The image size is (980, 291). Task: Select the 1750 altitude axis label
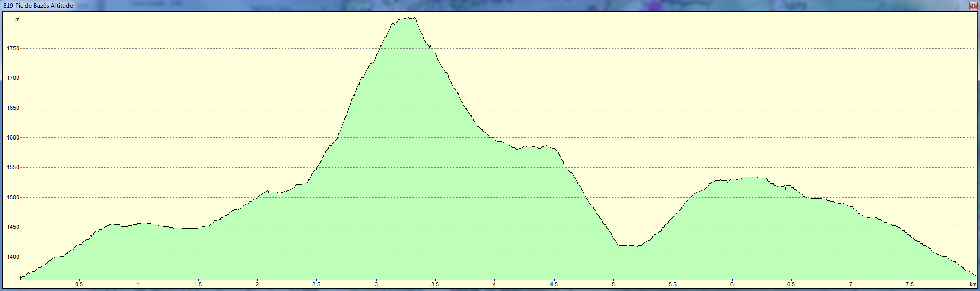tap(13, 49)
